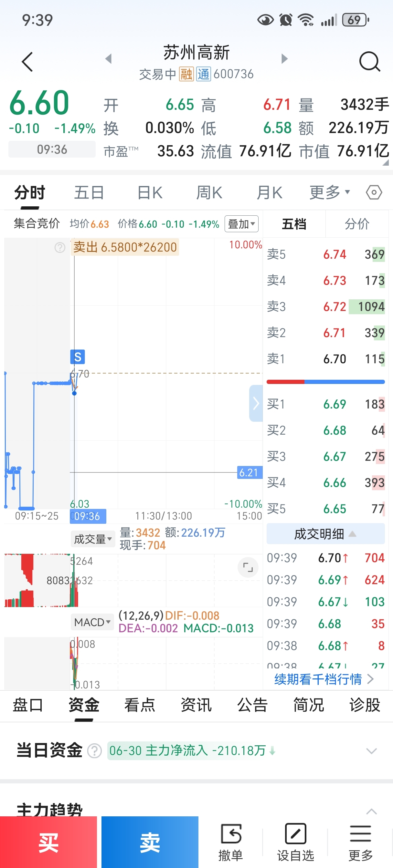Collapse the 主力趋势 section chevron
393x868 pixels.
371,812
